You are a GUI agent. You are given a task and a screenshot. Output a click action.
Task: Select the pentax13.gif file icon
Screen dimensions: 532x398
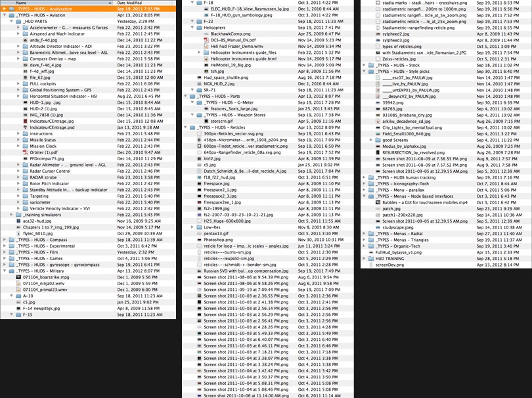(x=199, y=233)
